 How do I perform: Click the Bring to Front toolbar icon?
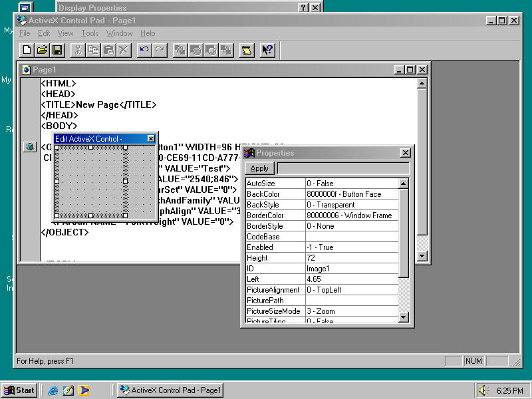tap(180, 51)
